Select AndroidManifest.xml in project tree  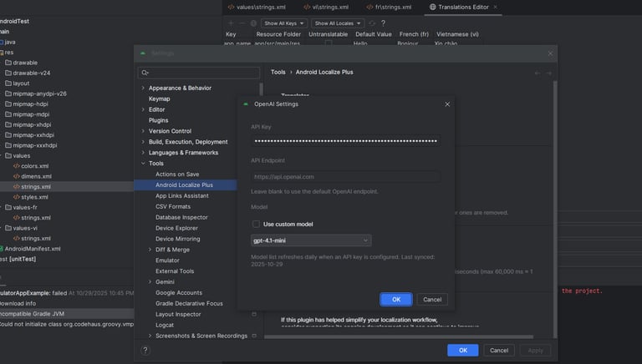(x=33, y=249)
